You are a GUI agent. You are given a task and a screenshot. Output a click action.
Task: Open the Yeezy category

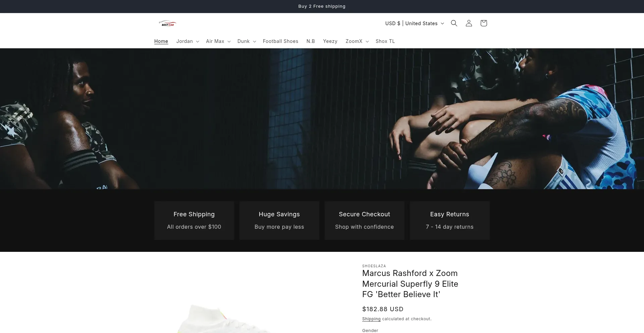pyautogui.click(x=330, y=41)
